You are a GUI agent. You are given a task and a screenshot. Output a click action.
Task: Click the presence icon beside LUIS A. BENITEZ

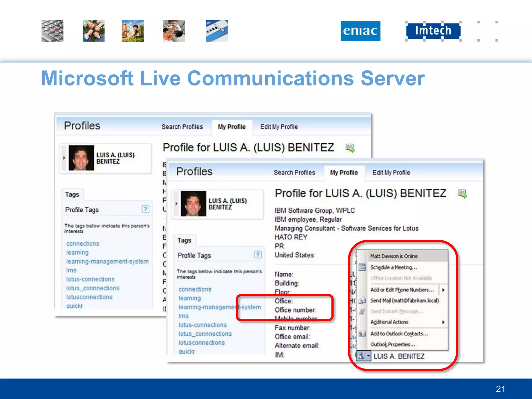pos(361,356)
